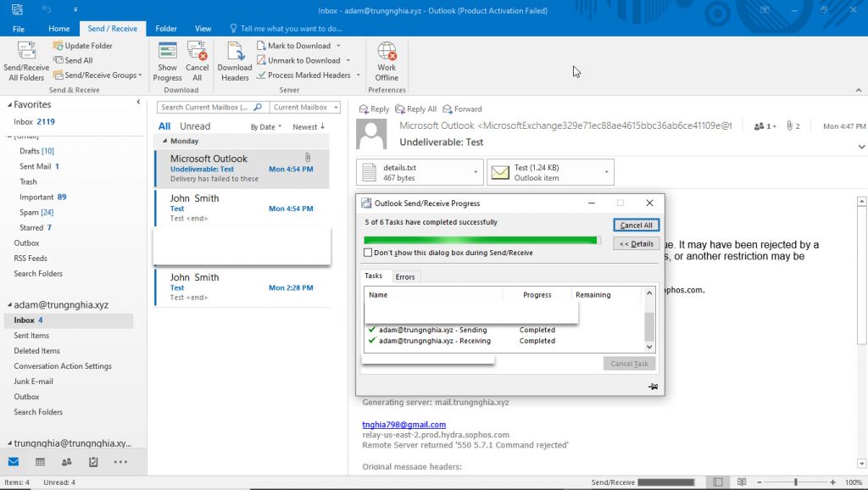
Task: Select the John Smith message from Mon 2:28 PM
Action: pos(242,287)
